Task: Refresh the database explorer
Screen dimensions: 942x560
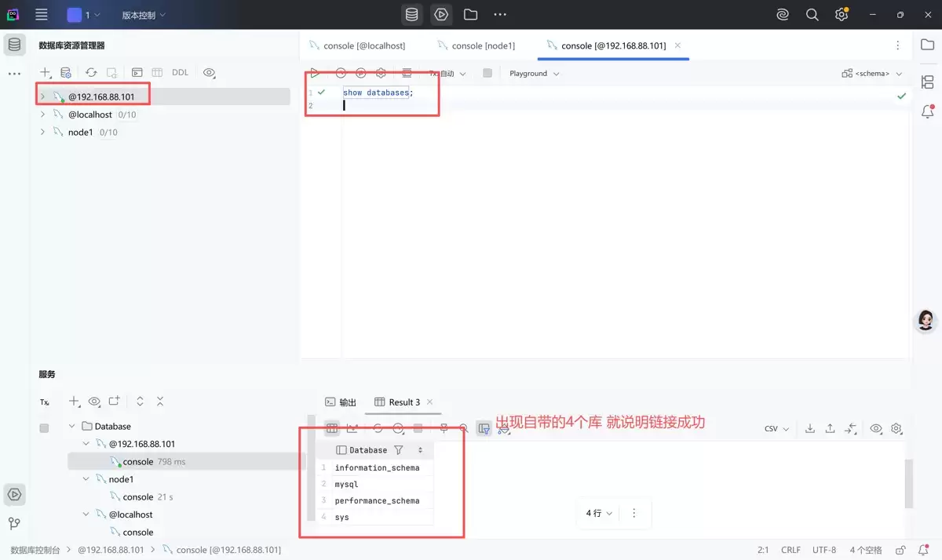Action: pyautogui.click(x=91, y=72)
